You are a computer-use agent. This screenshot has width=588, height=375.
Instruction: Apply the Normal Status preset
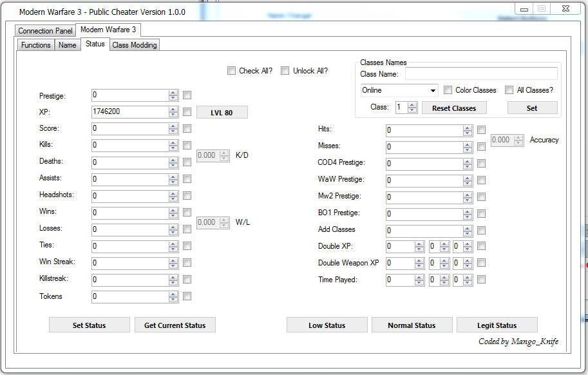point(412,325)
